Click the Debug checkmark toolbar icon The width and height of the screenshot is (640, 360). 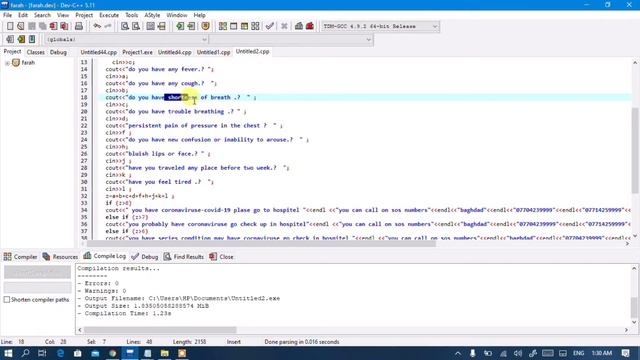(269, 26)
